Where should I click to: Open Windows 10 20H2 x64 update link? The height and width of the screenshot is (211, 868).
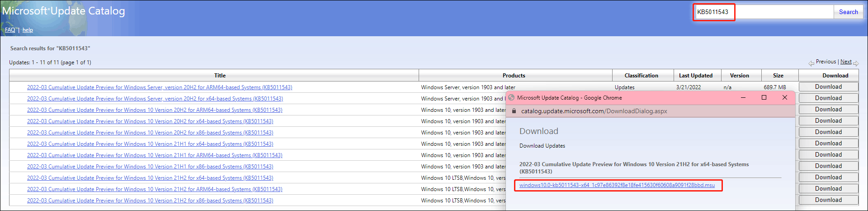(x=150, y=121)
